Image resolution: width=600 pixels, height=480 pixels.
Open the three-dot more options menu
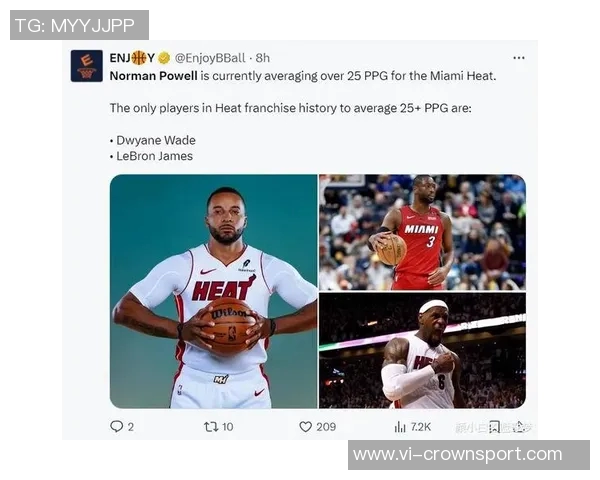[518, 58]
